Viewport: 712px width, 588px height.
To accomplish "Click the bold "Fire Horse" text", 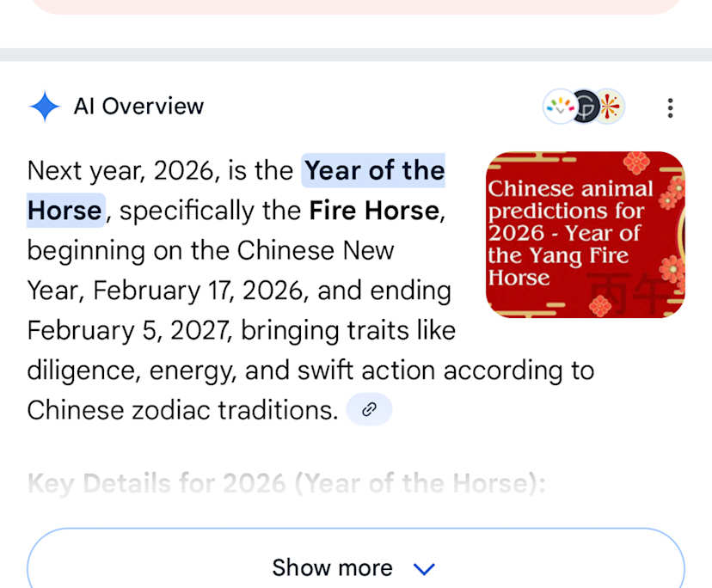I will point(373,211).
